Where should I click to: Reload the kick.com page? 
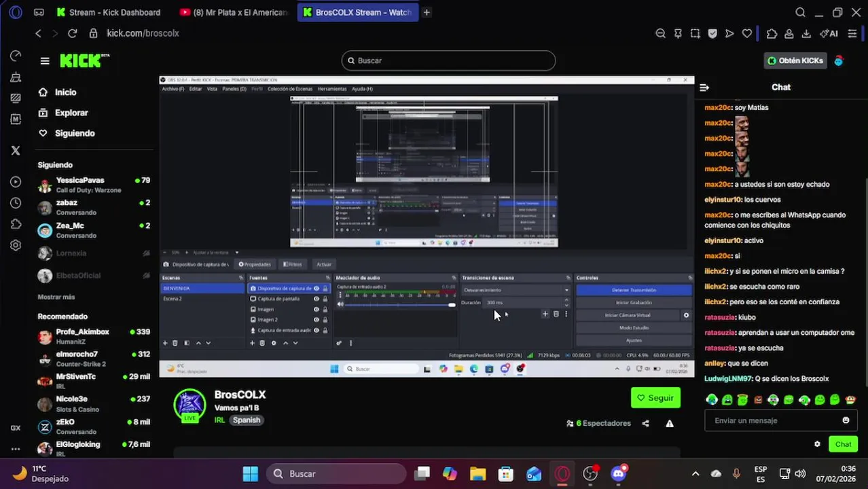72,33
